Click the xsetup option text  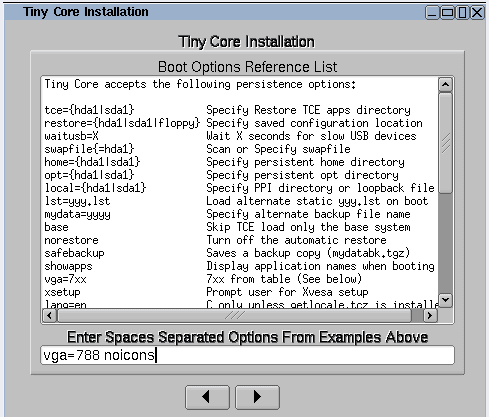click(x=62, y=292)
